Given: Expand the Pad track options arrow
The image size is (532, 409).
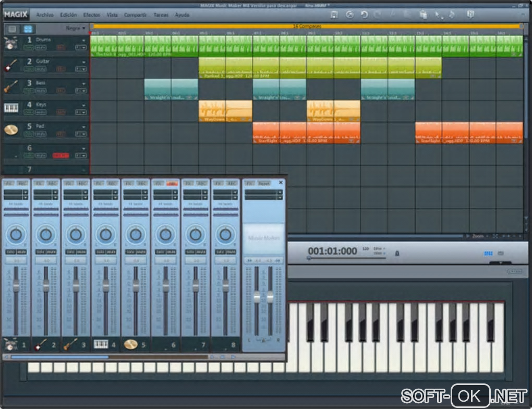Looking at the screenshot, I should click(83, 127).
